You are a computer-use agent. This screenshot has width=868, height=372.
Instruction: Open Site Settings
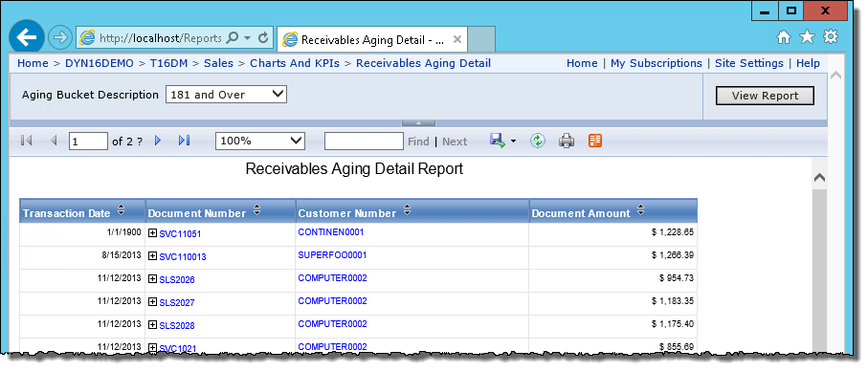pos(749,63)
